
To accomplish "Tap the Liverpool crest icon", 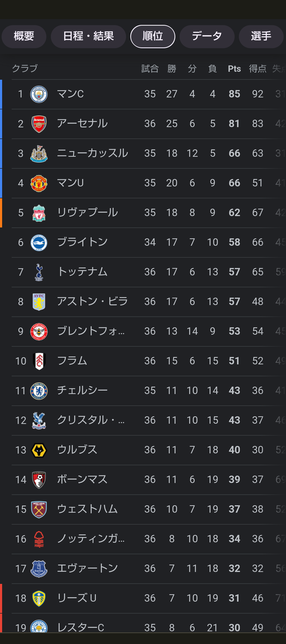I will coord(39,213).
